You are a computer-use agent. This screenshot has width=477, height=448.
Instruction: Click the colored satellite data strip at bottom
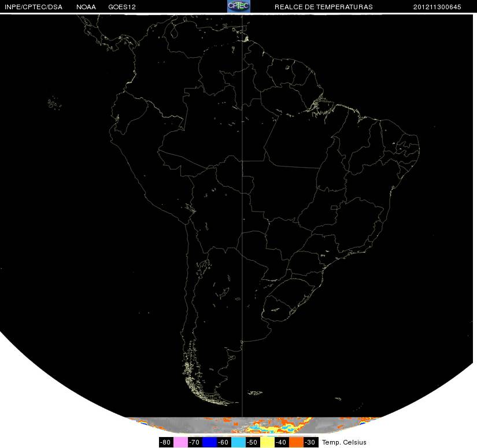click(x=254, y=425)
